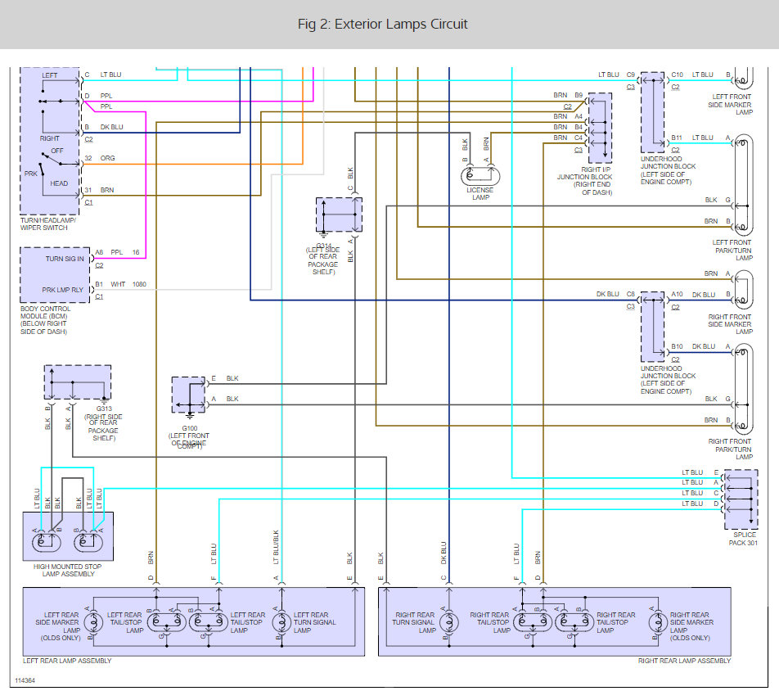The width and height of the screenshot is (779, 700).
Task: Click the turn/headlamp/wiper switch box
Action: 50,141
